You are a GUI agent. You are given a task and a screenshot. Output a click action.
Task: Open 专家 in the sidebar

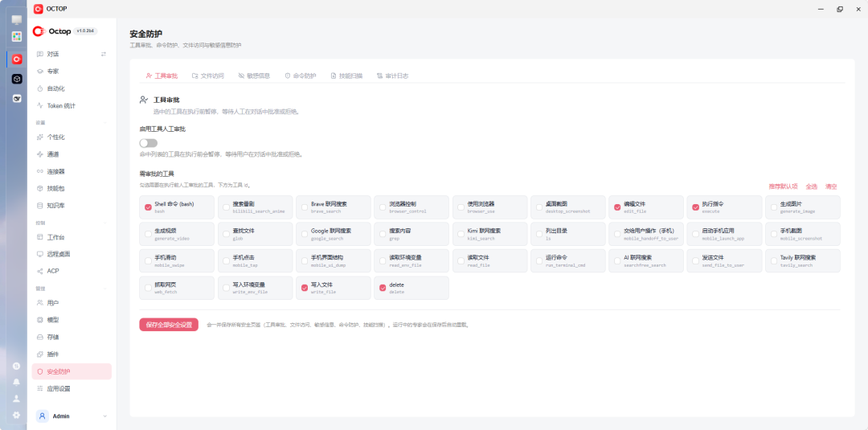coord(72,72)
